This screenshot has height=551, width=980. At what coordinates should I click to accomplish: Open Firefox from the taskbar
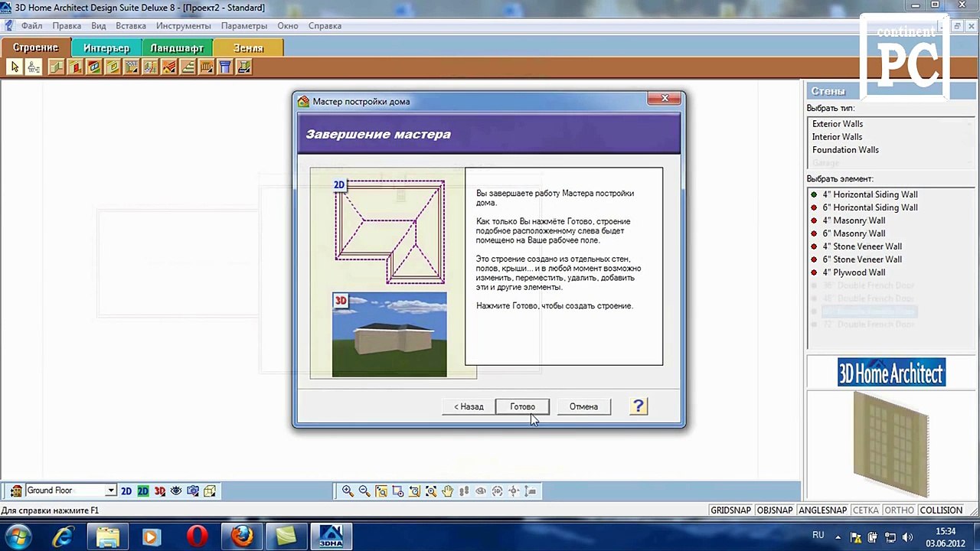242,537
